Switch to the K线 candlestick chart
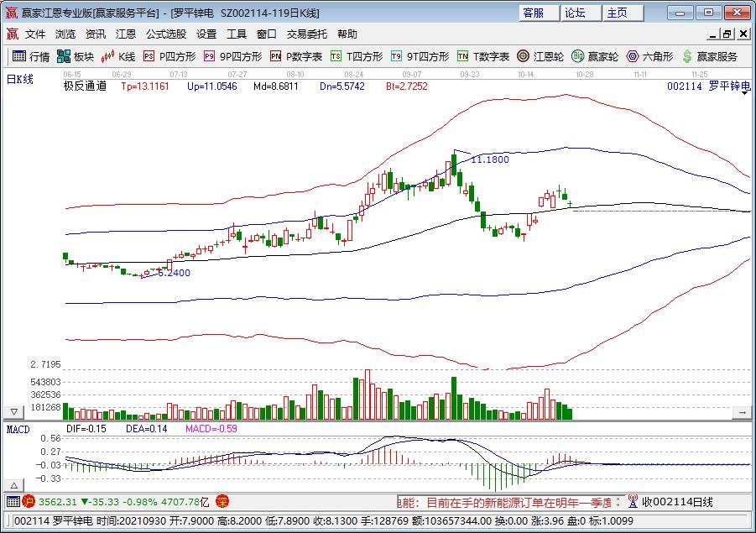This screenshot has height=533, width=756. point(119,56)
